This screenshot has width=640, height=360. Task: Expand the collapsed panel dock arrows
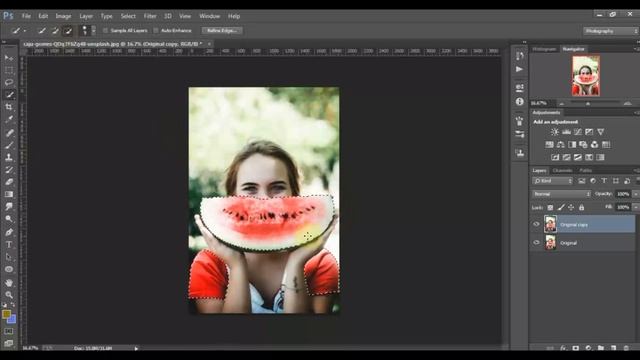524,42
